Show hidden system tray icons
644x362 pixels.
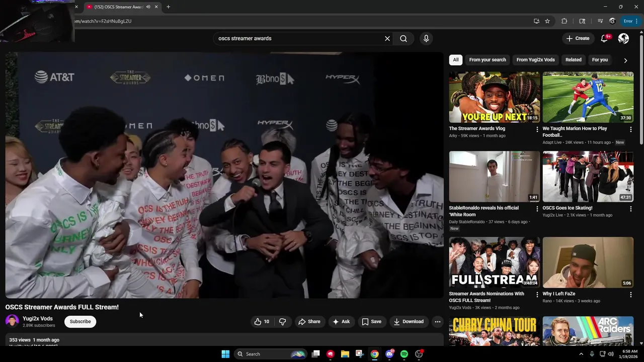click(581, 354)
